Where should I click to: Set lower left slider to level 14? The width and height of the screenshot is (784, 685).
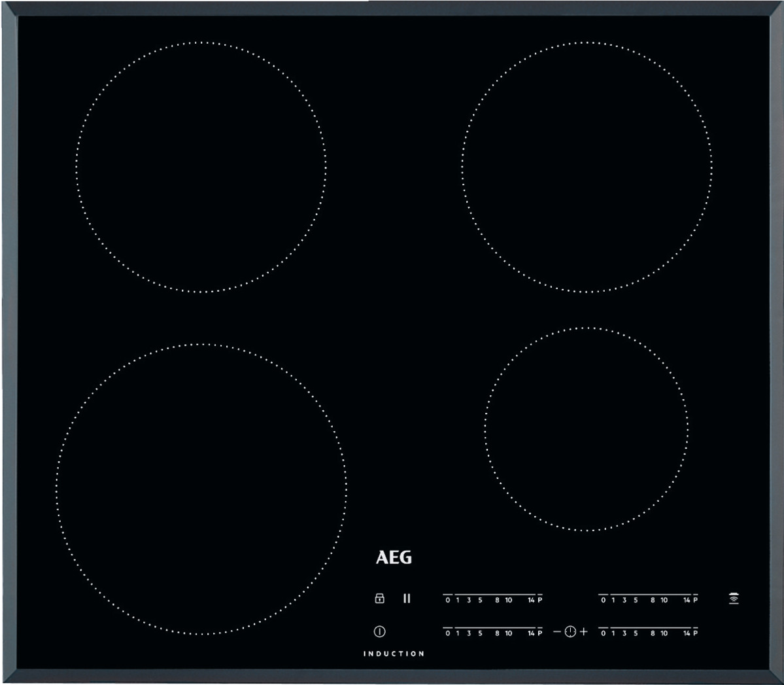(x=531, y=633)
